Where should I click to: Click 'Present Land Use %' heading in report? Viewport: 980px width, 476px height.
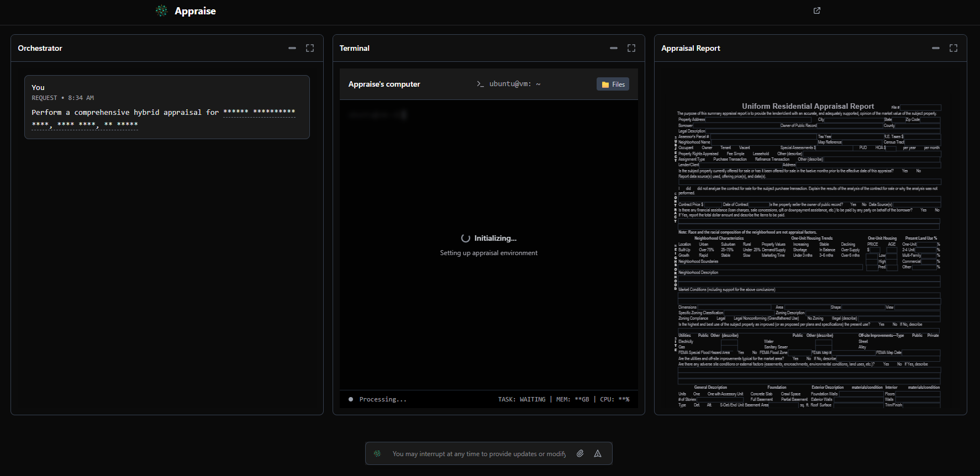pyautogui.click(x=921, y=238)
